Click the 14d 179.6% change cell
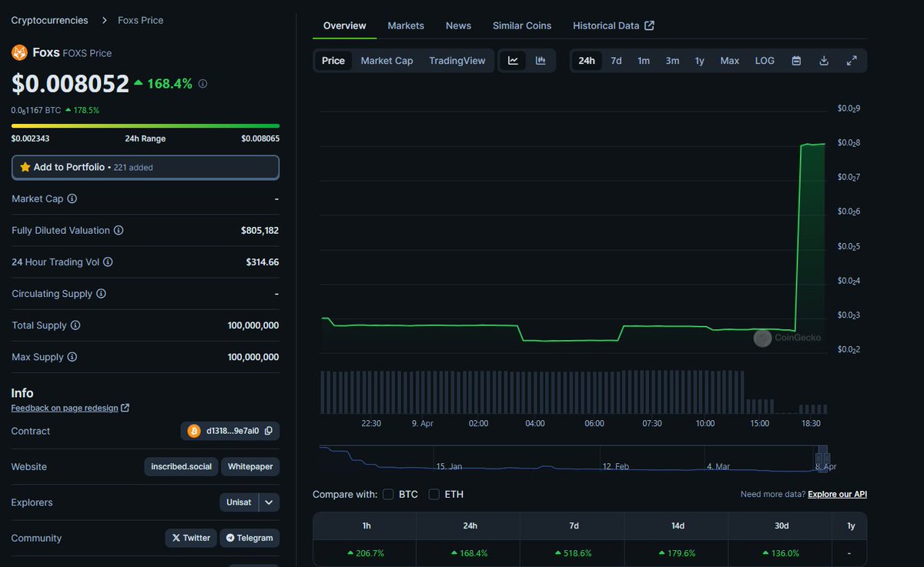This screenshot has width=924, height=567. tap(676, 553)
